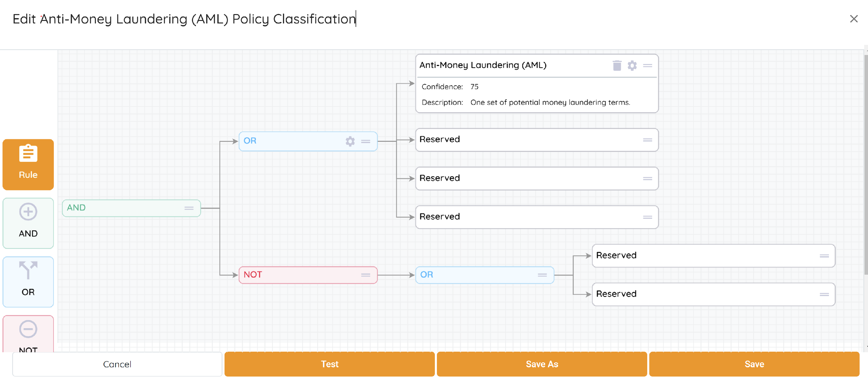Image resolution: width=868 pixels, height=378 pixels.
Task: Open gear settings on top OR node
Action: click(x=350, y=141)
